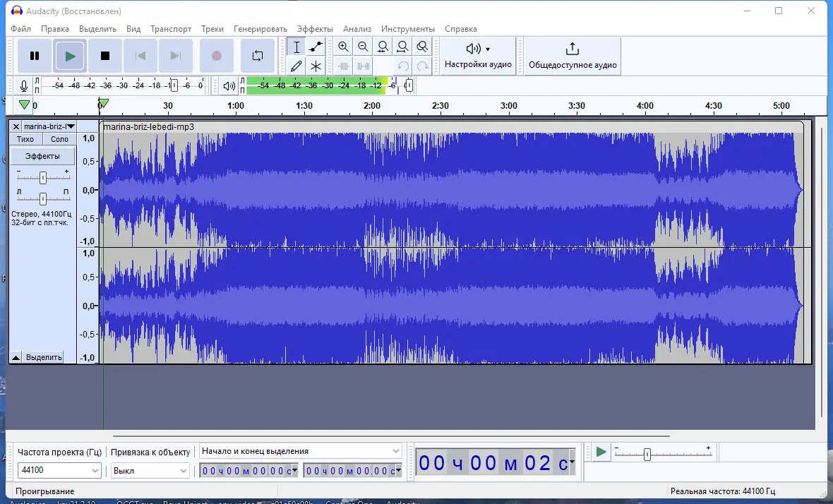The height and width of the screenshot is (504, 833).
Task: Open the Транспорт menu
Action: [x=171, y=29]
